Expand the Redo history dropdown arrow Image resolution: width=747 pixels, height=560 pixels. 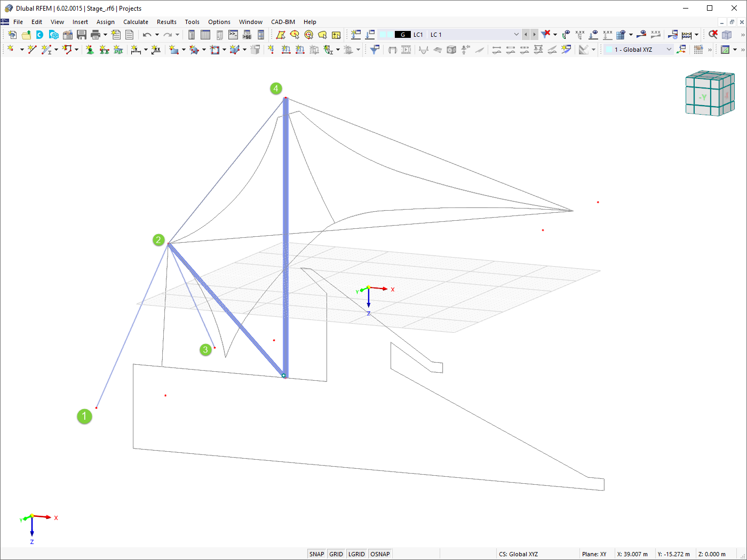(x=178, y=35)
